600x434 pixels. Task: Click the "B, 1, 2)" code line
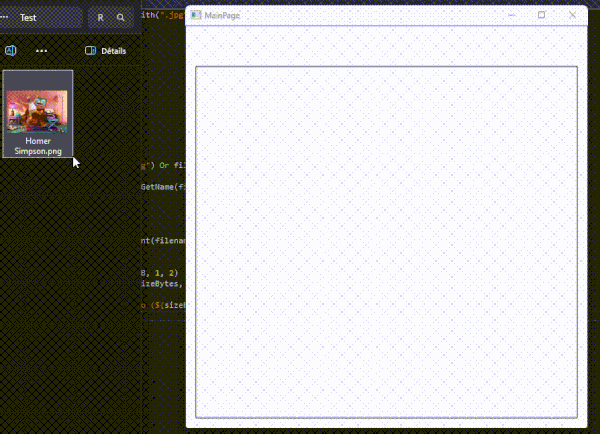(x=160, y=273)
